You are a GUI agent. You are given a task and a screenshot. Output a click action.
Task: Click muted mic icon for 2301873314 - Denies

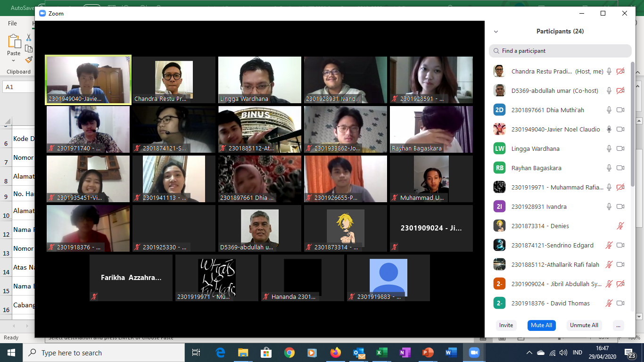coord(620,226)
